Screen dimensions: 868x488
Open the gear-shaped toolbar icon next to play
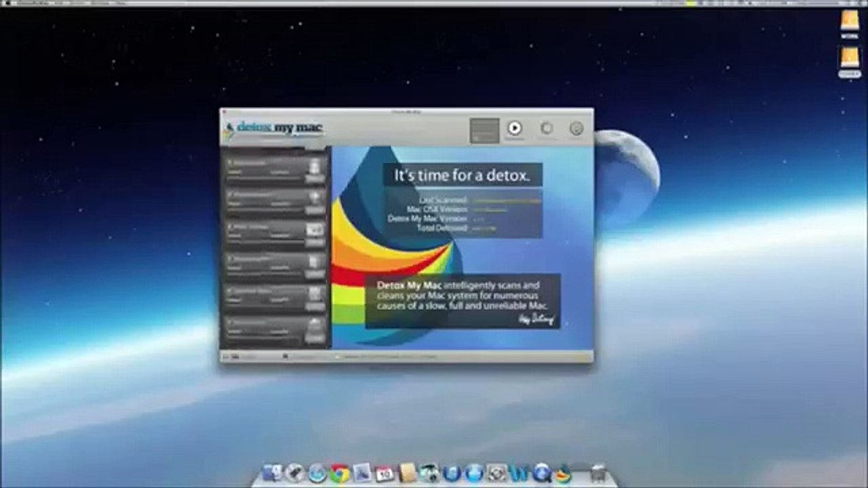pos(546,128)
